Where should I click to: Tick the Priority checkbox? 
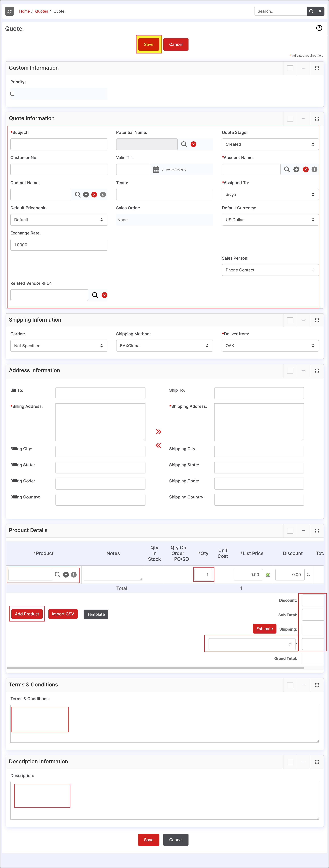point(12,94)
